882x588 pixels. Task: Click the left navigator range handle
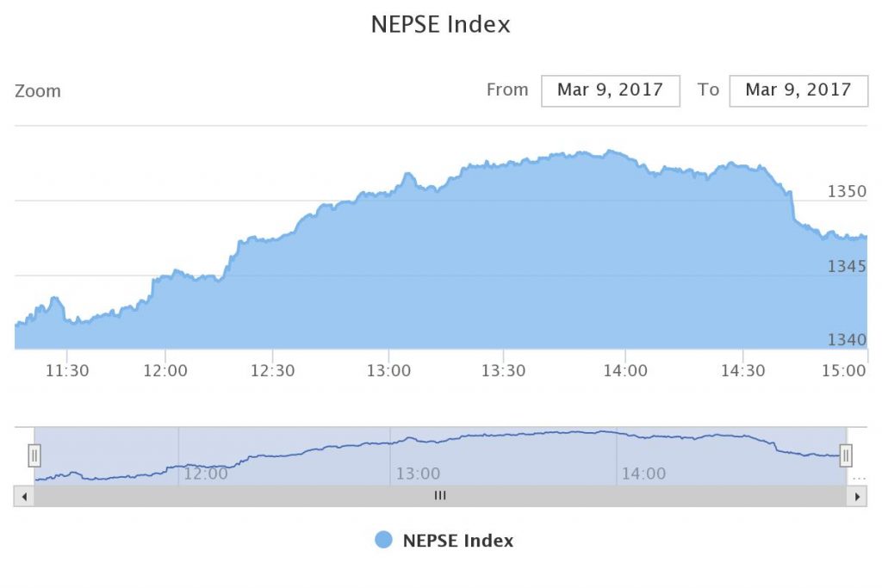point(34,455)
